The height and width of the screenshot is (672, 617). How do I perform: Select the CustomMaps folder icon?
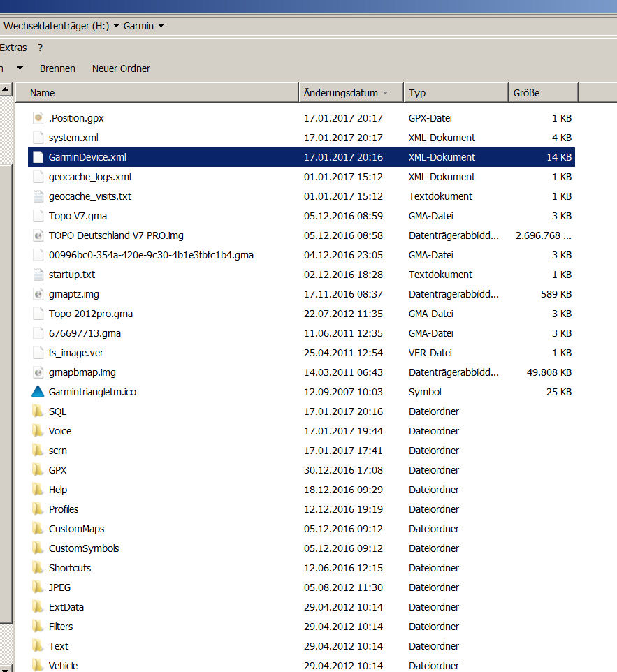point(38,529)
